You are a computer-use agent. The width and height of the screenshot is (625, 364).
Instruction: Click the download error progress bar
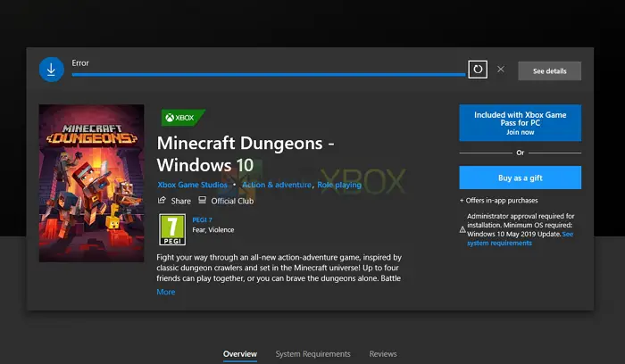click(x=268, y=74)
